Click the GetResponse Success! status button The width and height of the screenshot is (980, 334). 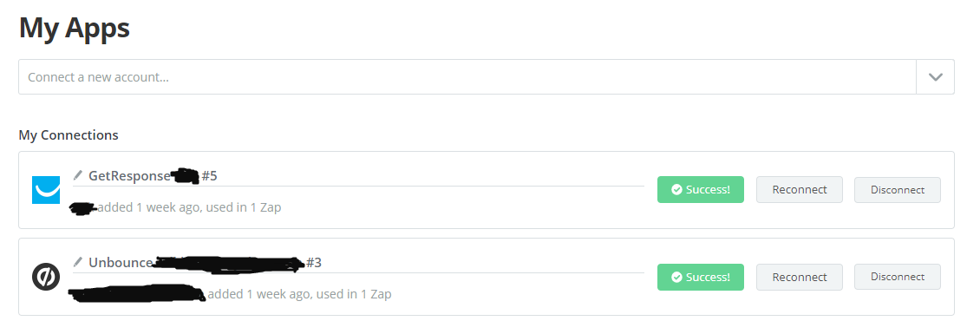pyautogui.click(x=701, y=189)
